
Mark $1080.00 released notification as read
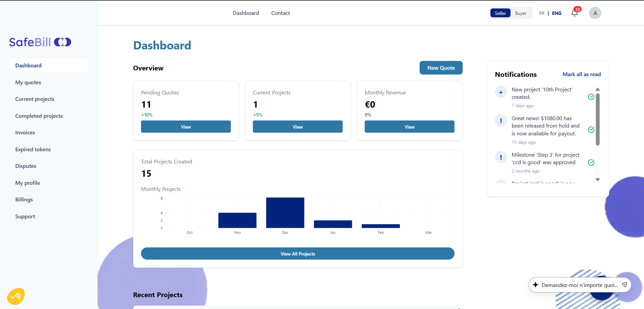pyautogui.click(x=591, y=130)
